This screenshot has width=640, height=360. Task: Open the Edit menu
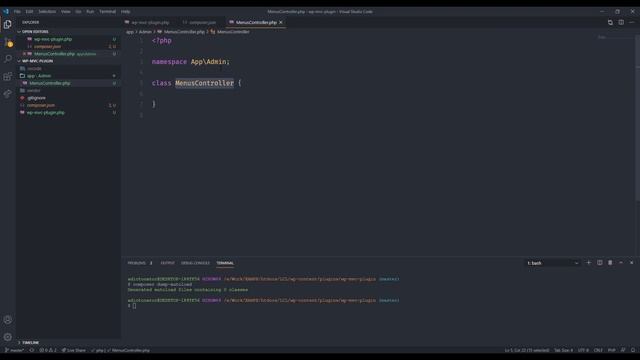pos(29,11)
